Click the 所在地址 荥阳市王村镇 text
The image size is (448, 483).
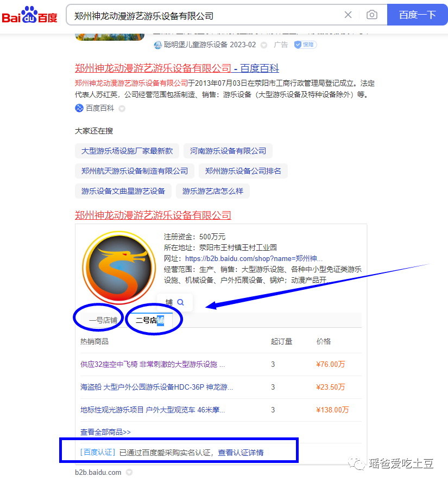[x=220, y=247]
